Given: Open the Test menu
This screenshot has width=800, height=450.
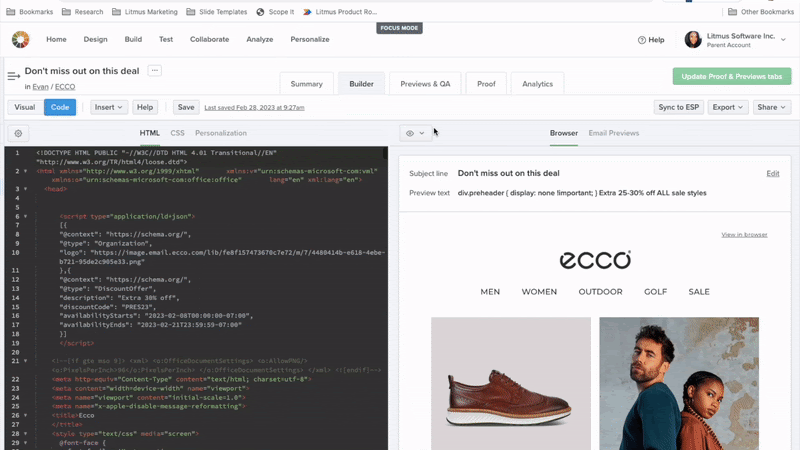Looking at the screenshot, I should click(166, 39).
